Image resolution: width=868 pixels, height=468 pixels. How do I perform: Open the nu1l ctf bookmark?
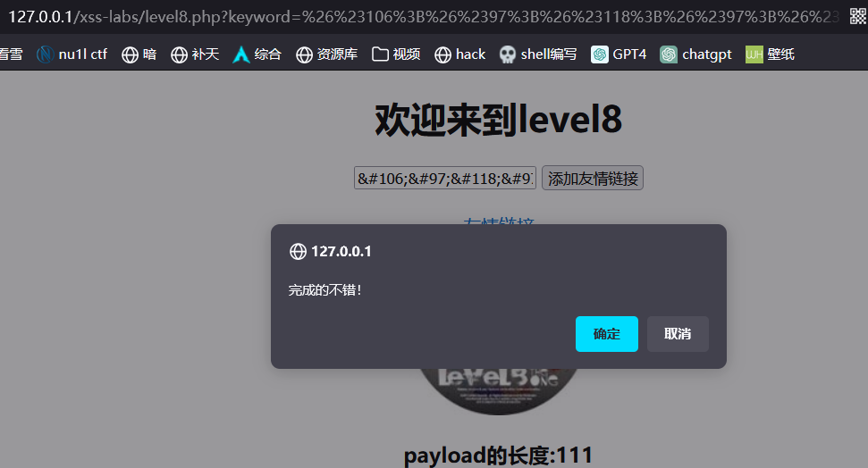click(x=72, y=54)
